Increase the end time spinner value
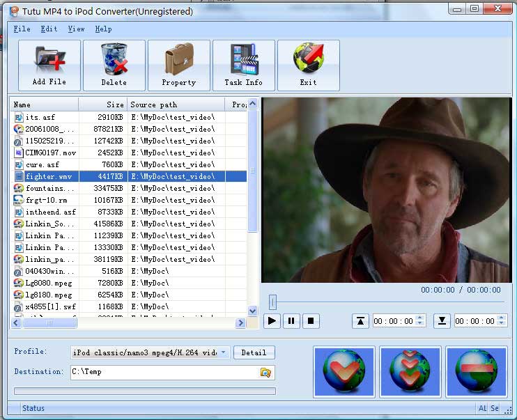 click(x=502, y=318)
